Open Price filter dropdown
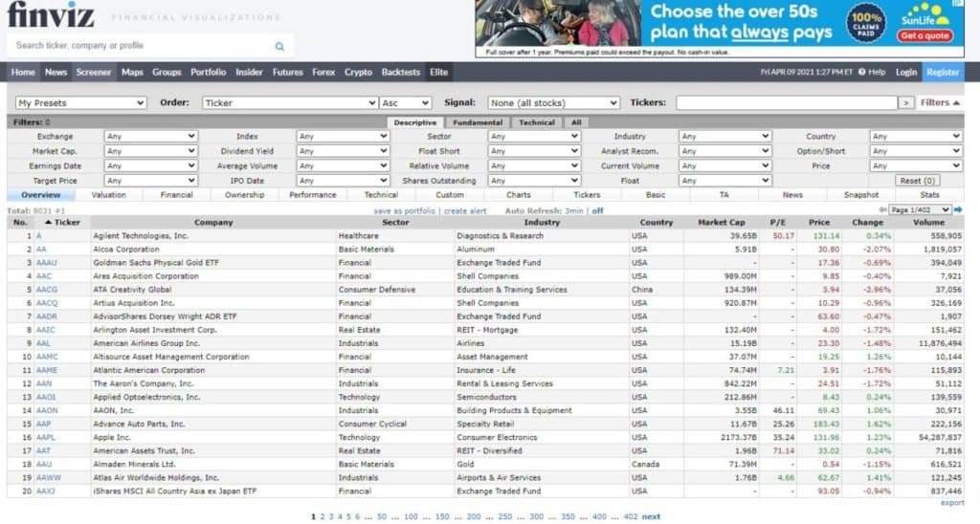The height and width of the screenshot is (524, 980). click(916, 166)
